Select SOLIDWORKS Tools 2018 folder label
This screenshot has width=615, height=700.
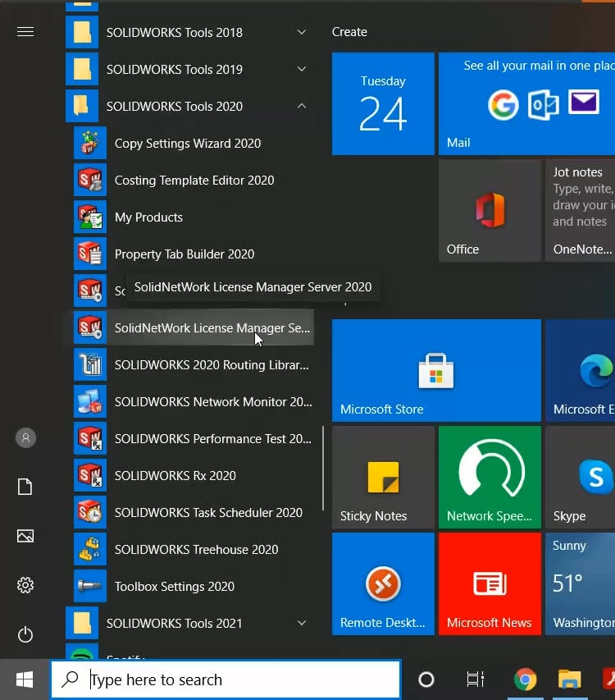click(175, 33)
